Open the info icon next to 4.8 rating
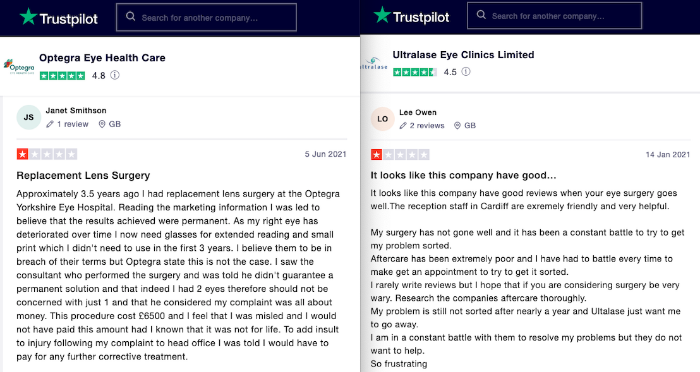The image size is (700, 372). (x=115, y=75)
